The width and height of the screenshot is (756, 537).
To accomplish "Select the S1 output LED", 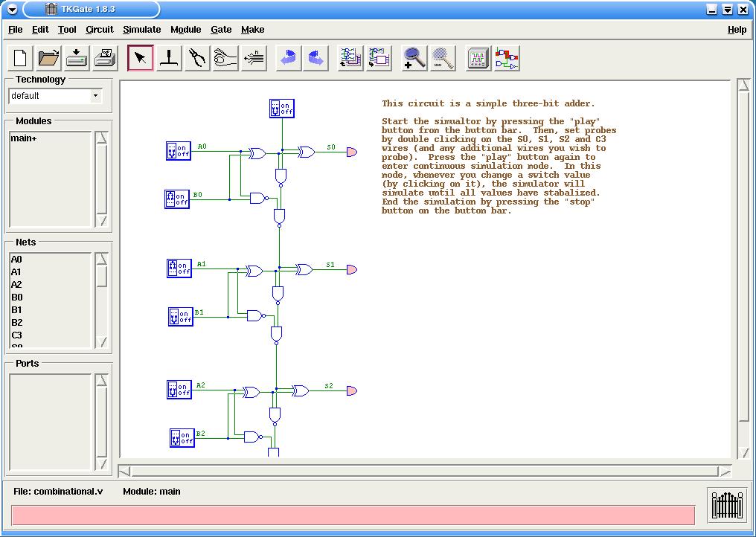I will 352,269.
